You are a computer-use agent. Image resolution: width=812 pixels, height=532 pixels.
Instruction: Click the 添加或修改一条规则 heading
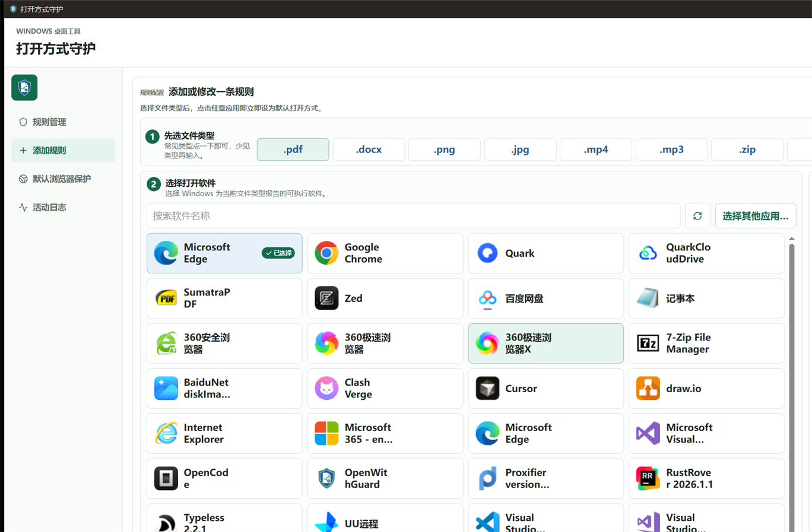(211, 92)
